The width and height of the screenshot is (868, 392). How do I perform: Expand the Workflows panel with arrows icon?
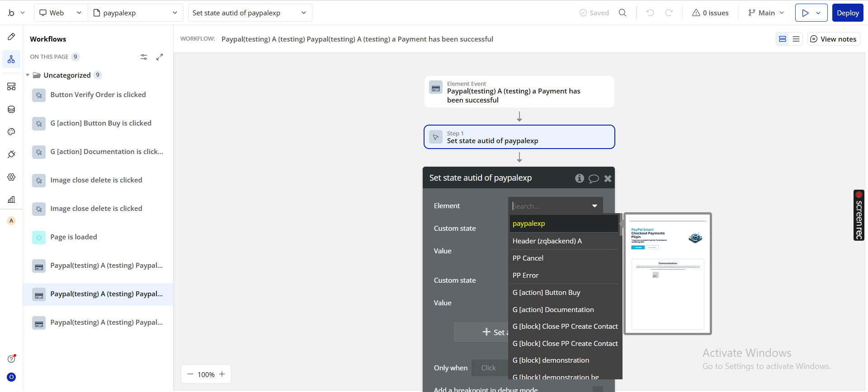point(160,57)
